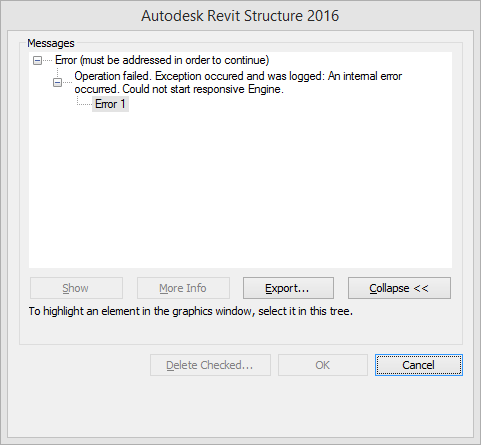The width and height of the screenshot is (481, 445).
Task: Click the Messages group label
Action: 51,43
